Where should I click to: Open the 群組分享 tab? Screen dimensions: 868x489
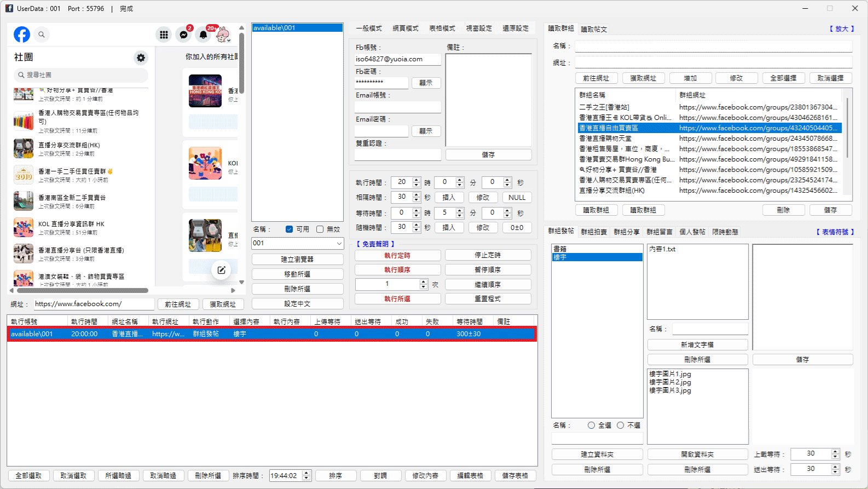tap(627, 232)
